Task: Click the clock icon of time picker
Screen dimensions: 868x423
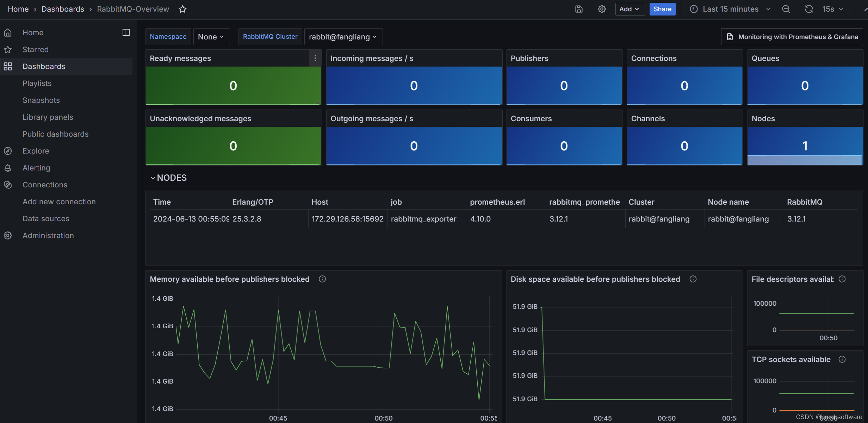Action: coord(694,9)
